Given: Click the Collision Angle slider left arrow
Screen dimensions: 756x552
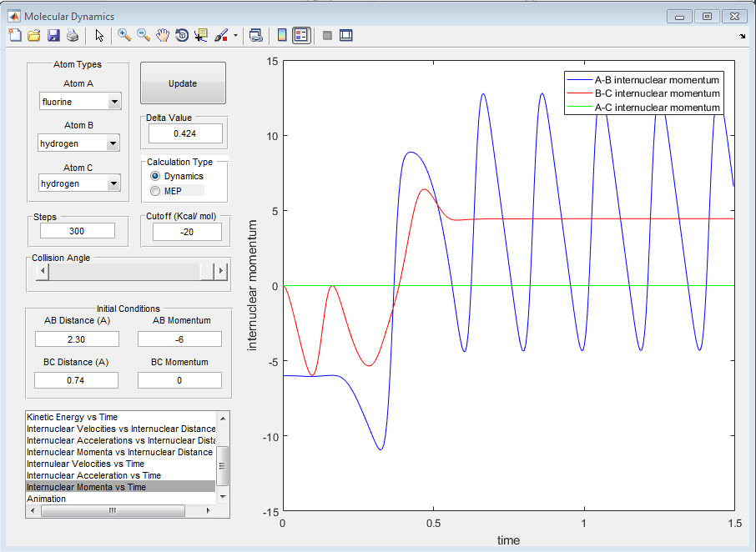Looking at the screenshot, I should point(43,271).
